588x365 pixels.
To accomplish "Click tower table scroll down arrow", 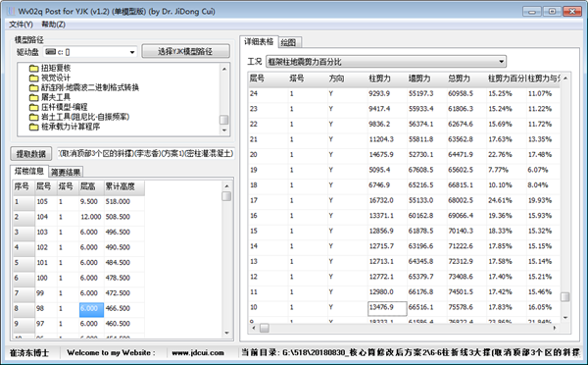I will pos(226,333).
